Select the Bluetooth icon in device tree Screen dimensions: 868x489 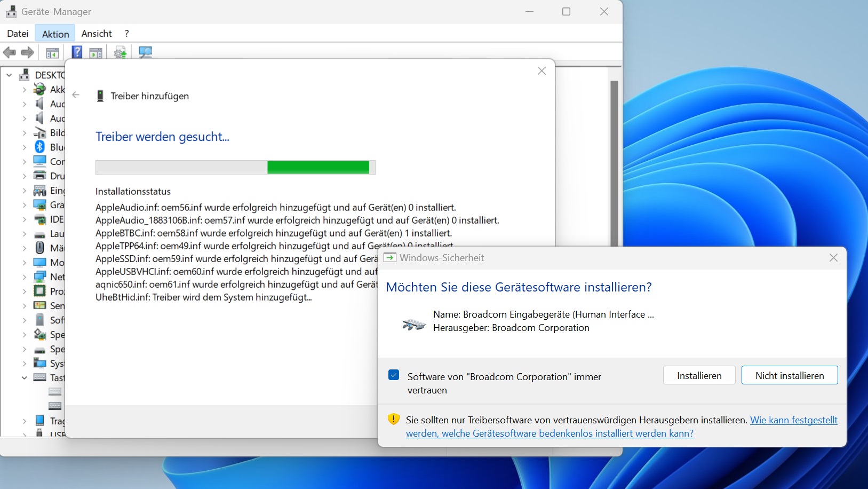39,147
